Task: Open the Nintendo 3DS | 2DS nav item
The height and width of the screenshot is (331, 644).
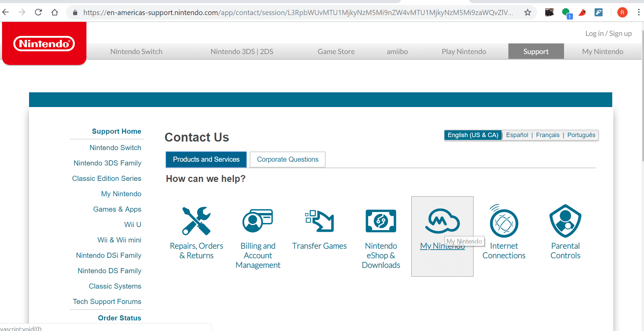Action: pyautogui.click(x=242, y=51)
